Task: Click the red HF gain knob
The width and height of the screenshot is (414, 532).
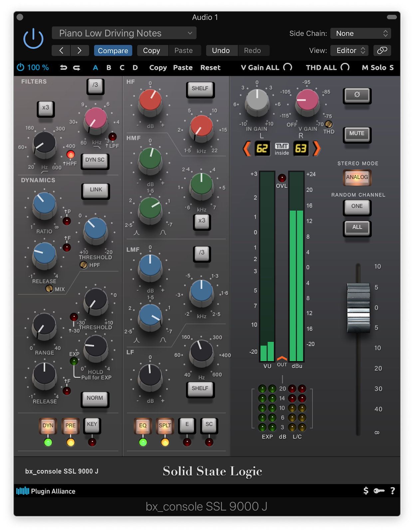Action: tap(150, 100)
